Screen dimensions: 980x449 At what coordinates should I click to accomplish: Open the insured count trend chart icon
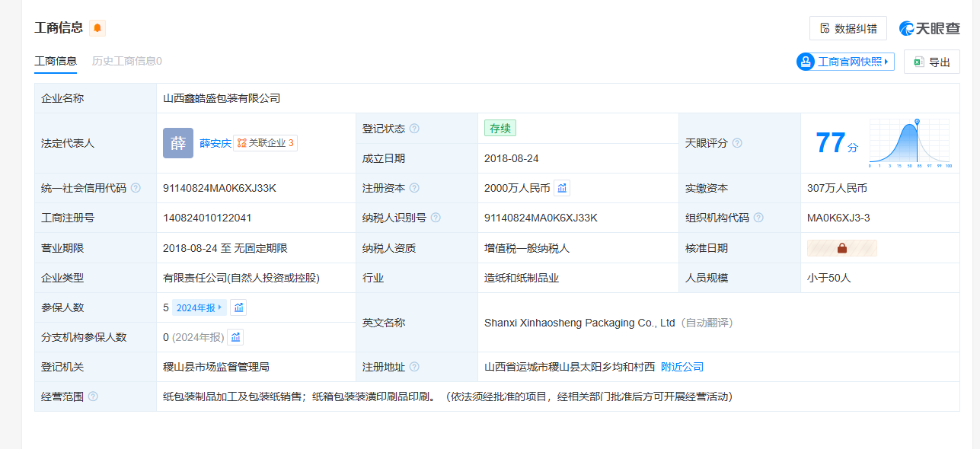pos(239,307)
